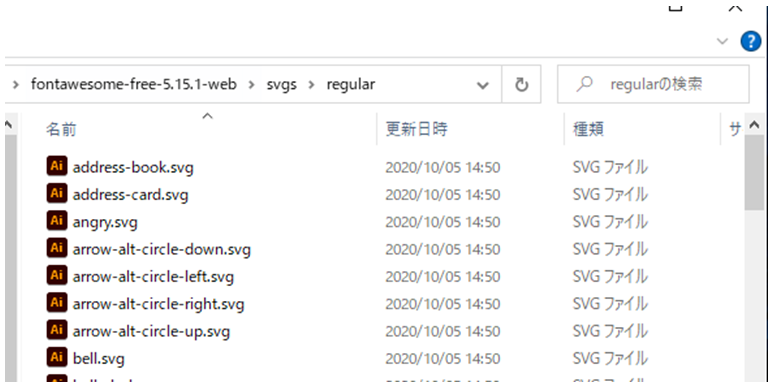Select the Ai icon of arrow-alt-circle-up.svg
775x382 pixels.
click(x=57, y=330)
